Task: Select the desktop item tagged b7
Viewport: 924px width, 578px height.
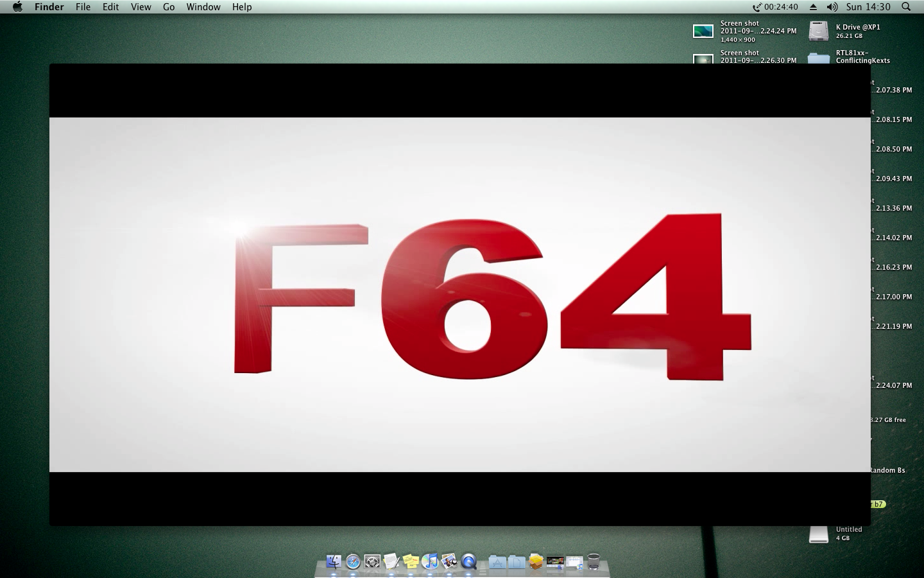Action: 878,504
